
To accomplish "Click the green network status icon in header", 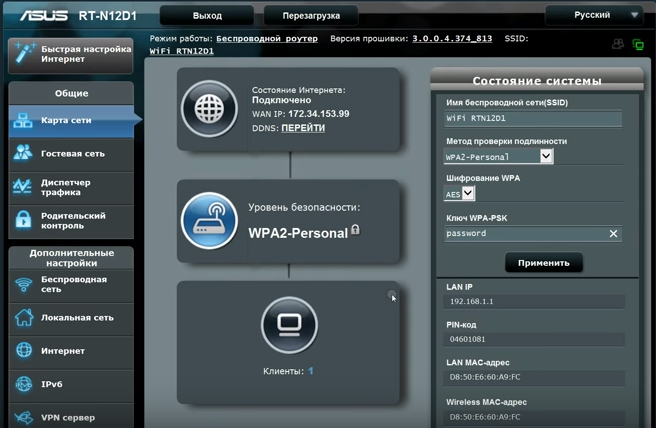I will [x=638, y=45].
